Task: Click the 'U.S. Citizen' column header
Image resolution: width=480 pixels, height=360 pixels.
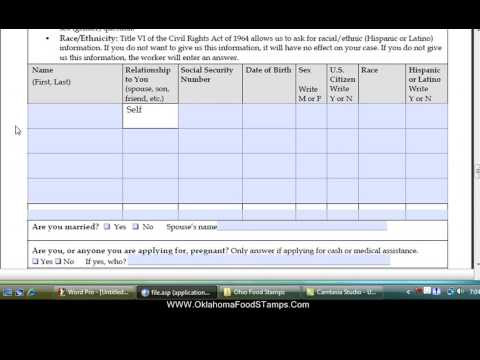Action: point(343,84)
